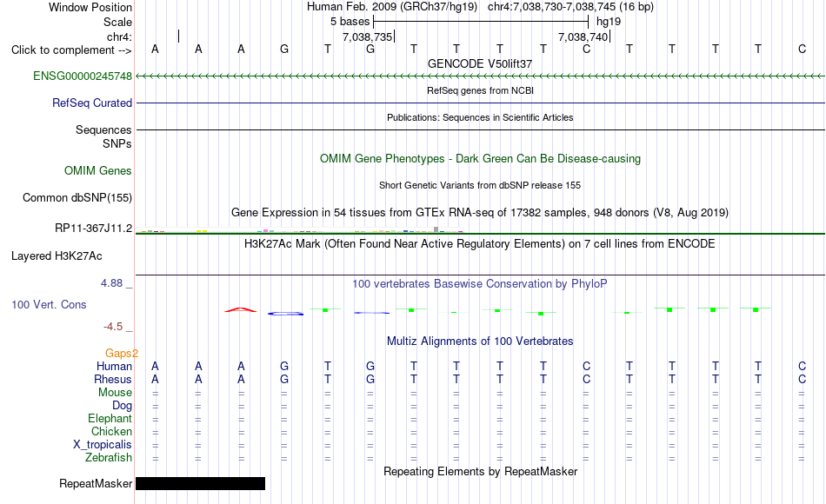Viewport: 826px width, 504px height.
Task: Open the Layered H3K27Ac track label
Action: point(57,256)
